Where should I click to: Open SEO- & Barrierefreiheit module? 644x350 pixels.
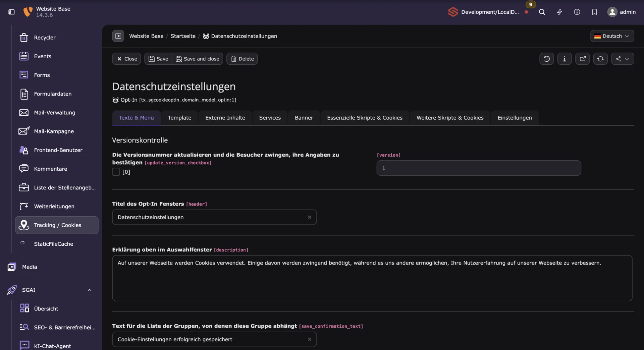click(56, 328)
